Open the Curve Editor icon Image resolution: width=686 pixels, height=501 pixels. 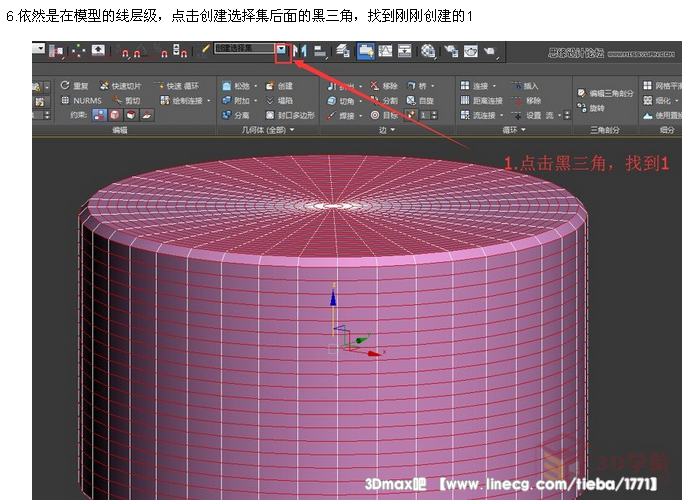385,51
